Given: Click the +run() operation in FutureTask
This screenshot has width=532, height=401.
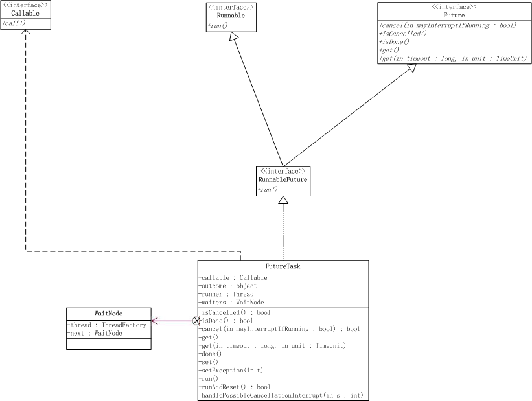Looking at the screenshot, I should point(208,378).
